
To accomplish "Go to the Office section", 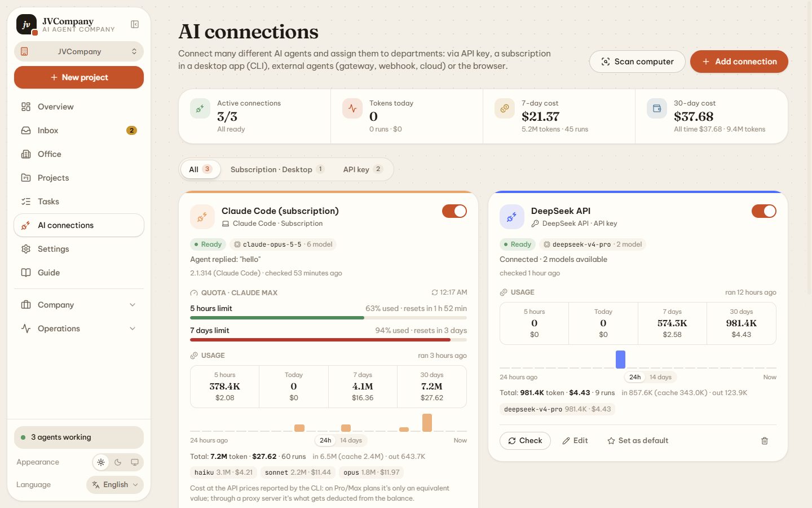I will pyautogui.click(x=79, y=154).
